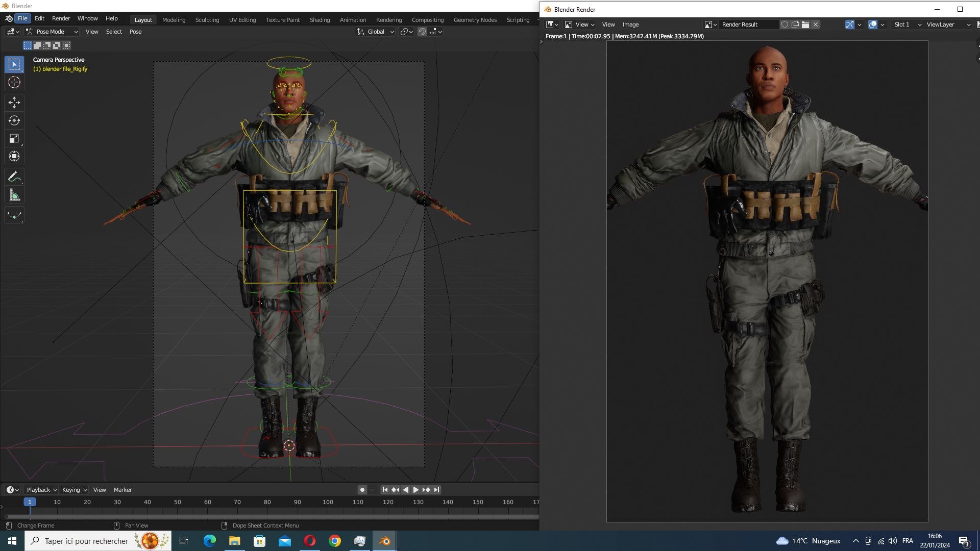Open the timeline editor type dropdown
The image size is (980, 551).
click(x=13, y=490)
